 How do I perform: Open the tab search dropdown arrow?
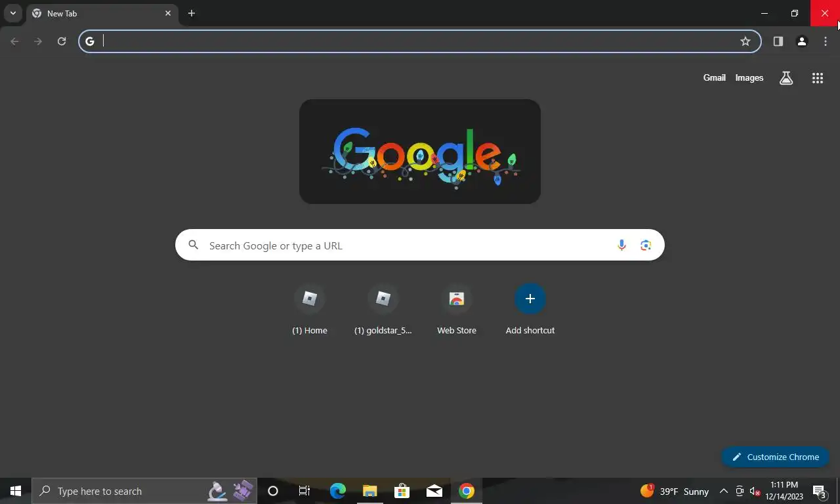coord(12,13)
